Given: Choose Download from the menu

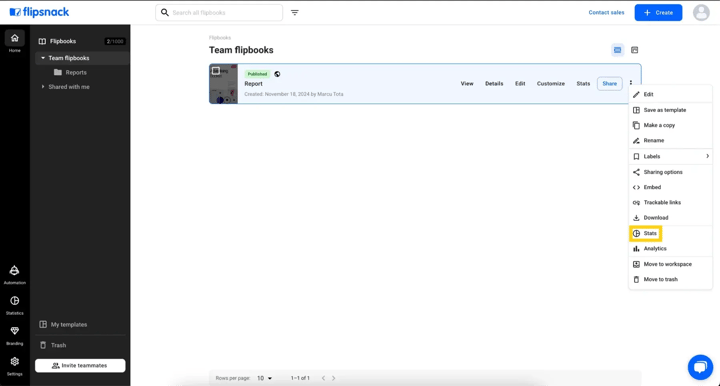Looking at the screenshot, I should coord(670,218).
